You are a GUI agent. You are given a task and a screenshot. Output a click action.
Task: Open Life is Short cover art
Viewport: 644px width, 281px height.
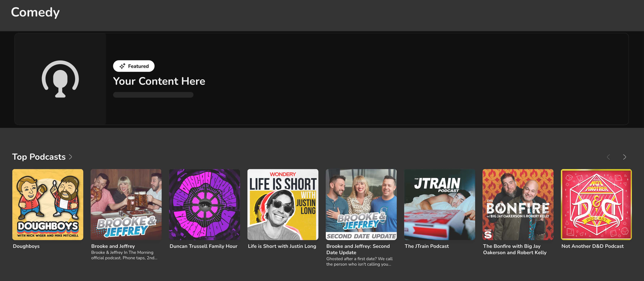[x=283, y=204]
